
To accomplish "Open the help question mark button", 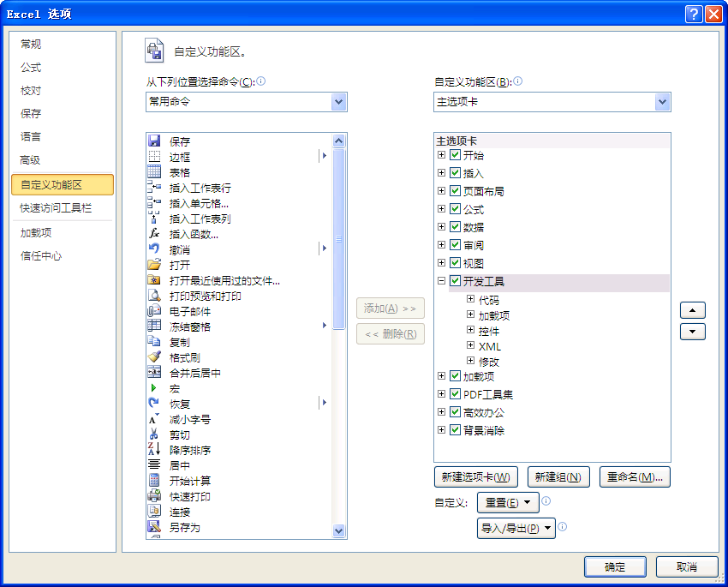I will [694, 14].
